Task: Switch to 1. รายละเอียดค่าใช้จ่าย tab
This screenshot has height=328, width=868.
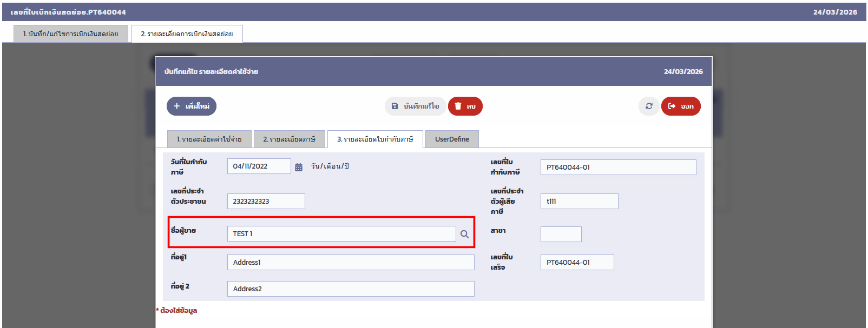Action: click(209, 139)
